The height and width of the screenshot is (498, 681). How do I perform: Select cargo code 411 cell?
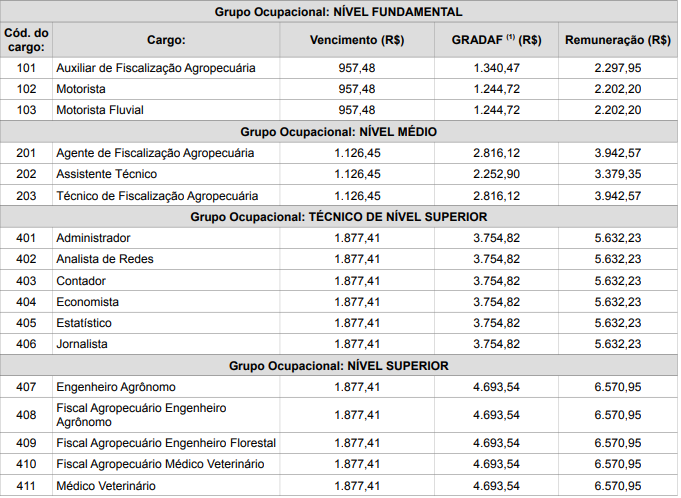pyautogui.click(x=26, y=486)
